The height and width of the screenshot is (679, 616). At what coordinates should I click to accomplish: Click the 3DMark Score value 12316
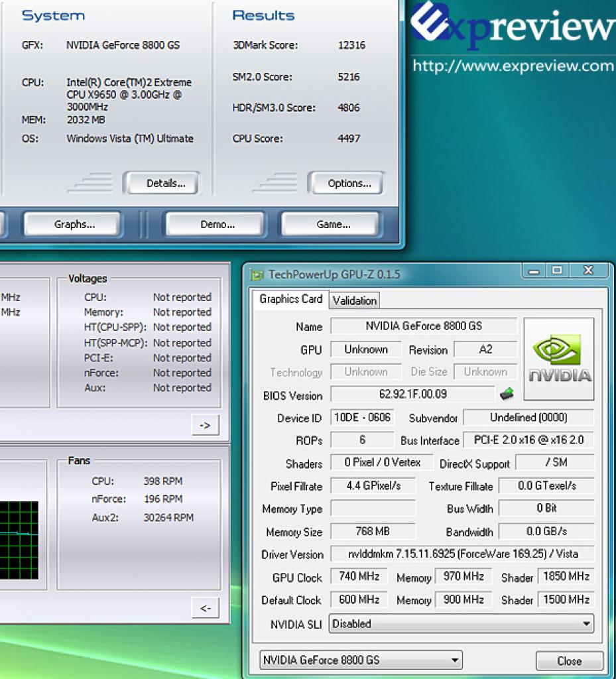point(351,45)
